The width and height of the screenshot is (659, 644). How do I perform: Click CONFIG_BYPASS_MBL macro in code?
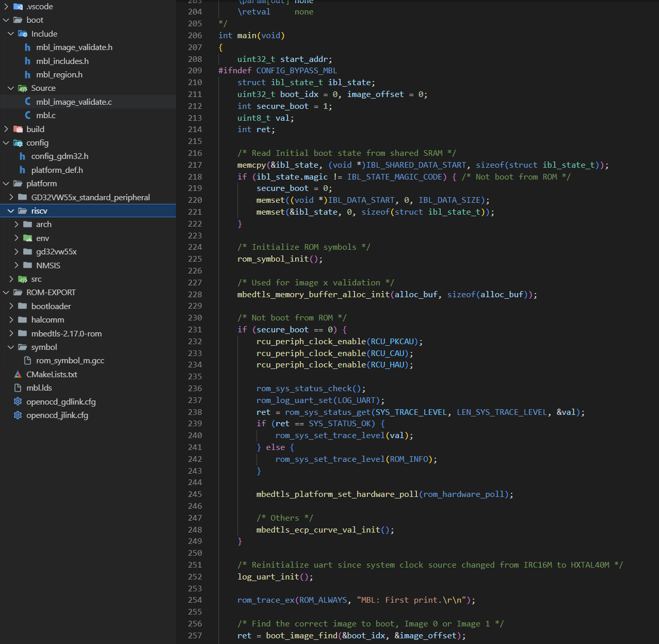click(x=297, y=71)
